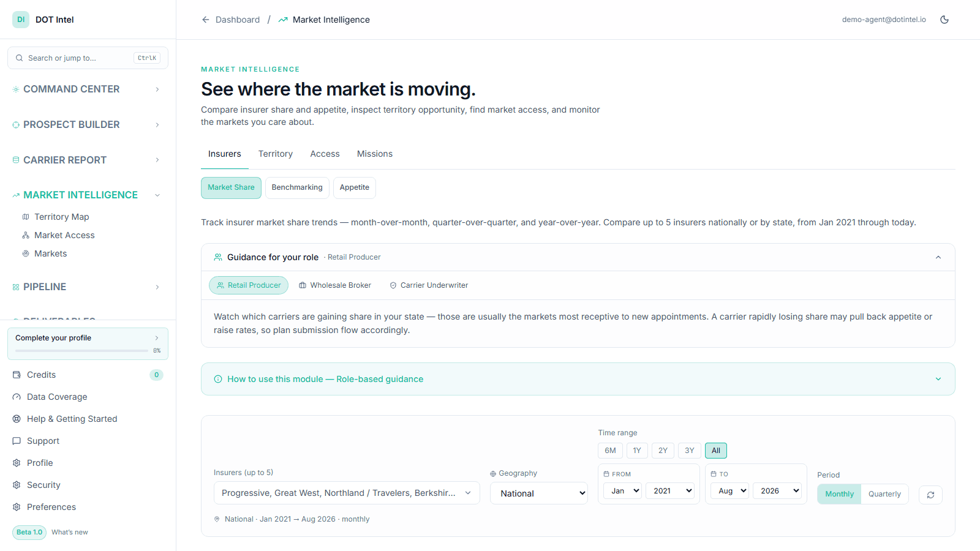Image resolution: width=980 pixels, height=551 pixels.
Task: Open the Insurers multi-select dropdown
Action: click(347, 493)
